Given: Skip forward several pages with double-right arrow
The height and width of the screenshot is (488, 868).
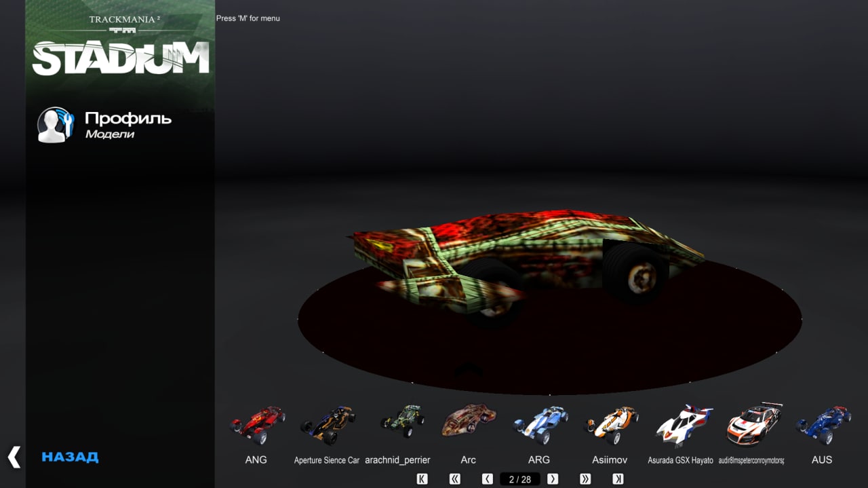Looking at the screenshot, I should tap(585, 479).
